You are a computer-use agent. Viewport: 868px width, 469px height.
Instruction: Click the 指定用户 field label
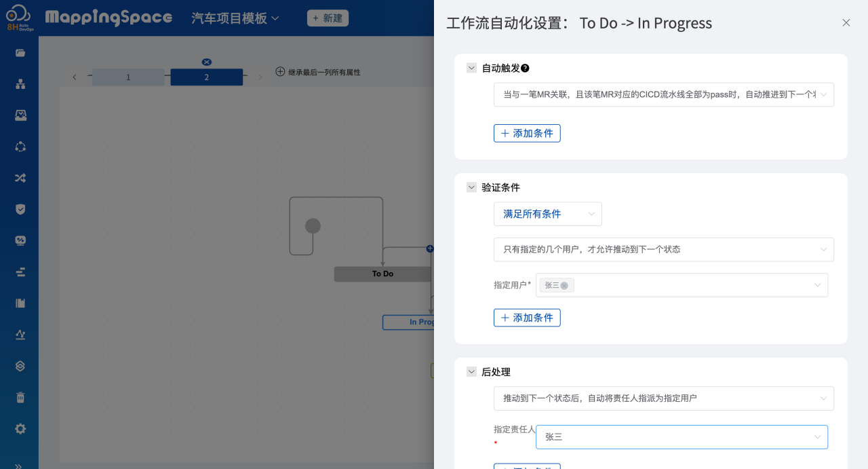coord(512,285)
